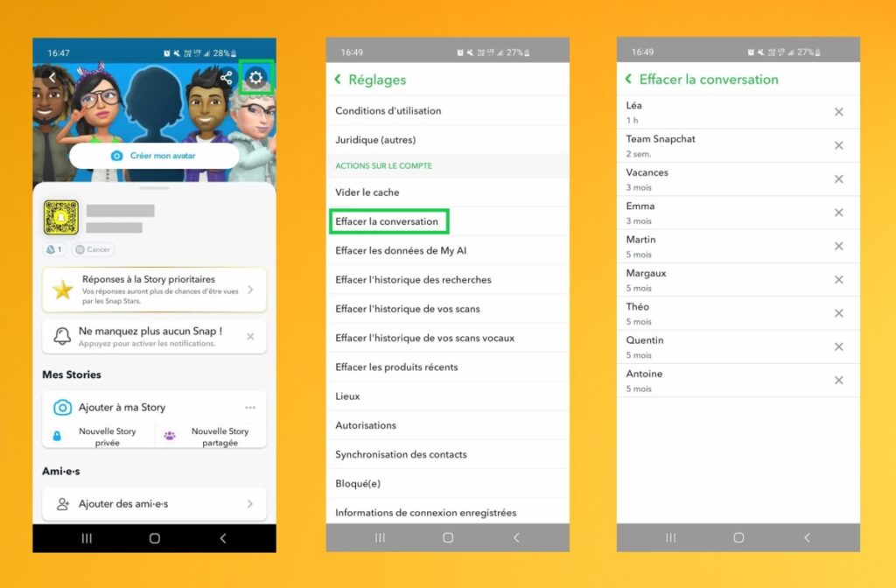Go back from the Réglages screen
896x588 pixels.
point(338,80)
